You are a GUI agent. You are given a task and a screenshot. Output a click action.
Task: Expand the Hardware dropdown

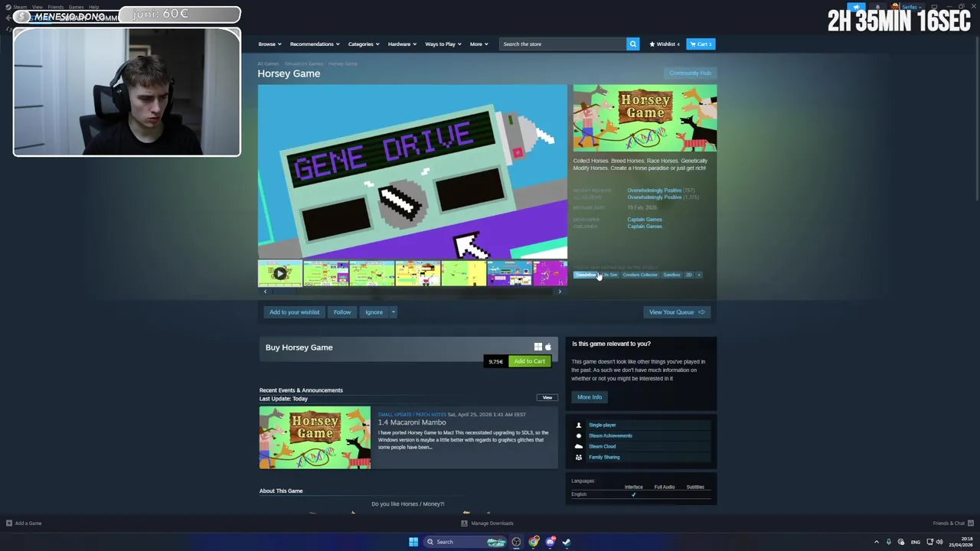click(402, 44)
